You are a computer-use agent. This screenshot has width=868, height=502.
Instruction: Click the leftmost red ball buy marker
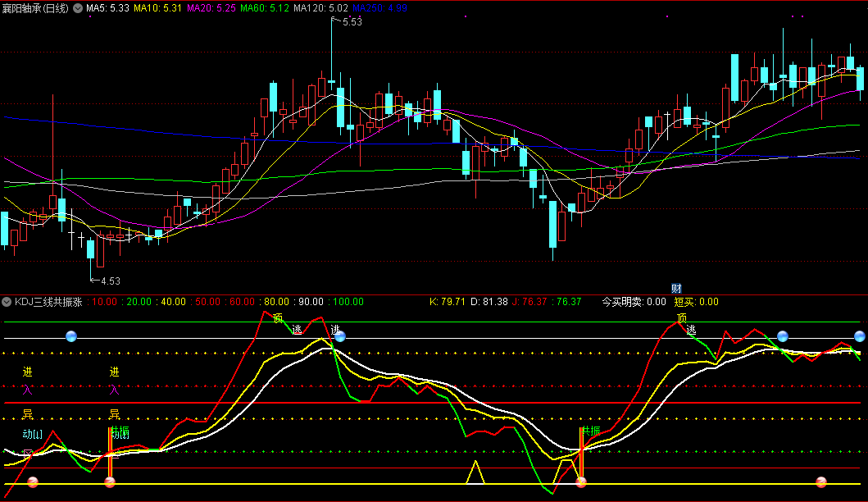pos(33,482)
